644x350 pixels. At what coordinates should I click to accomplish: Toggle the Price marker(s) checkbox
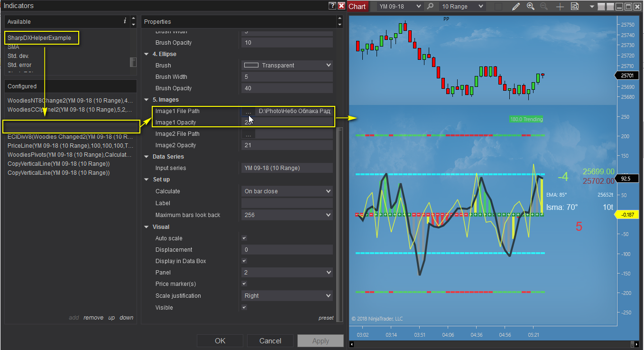244,284
